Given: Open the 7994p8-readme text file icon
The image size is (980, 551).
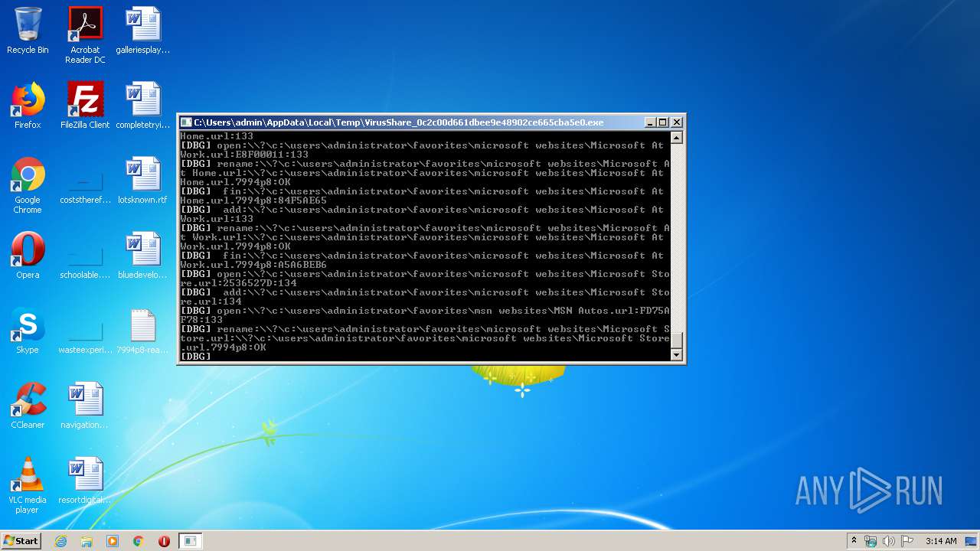Looking at the screenshot, I should tap(143, 331).
